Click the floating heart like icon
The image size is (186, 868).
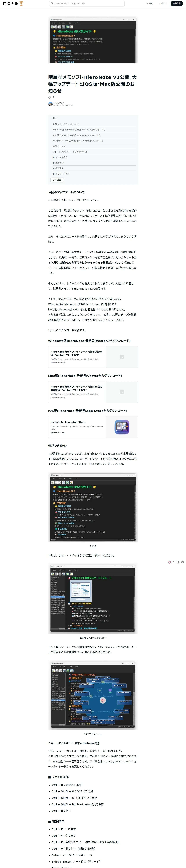(169, 562)
